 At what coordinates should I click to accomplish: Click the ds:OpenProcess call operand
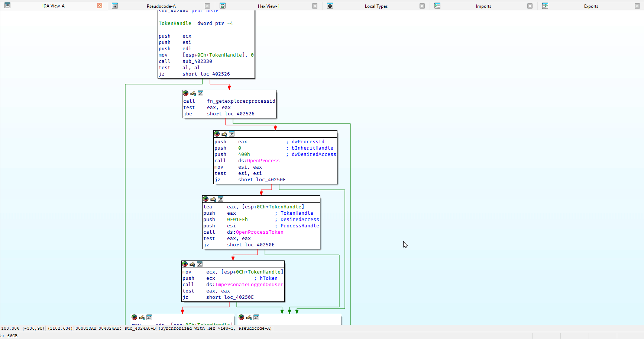point(259,161)
